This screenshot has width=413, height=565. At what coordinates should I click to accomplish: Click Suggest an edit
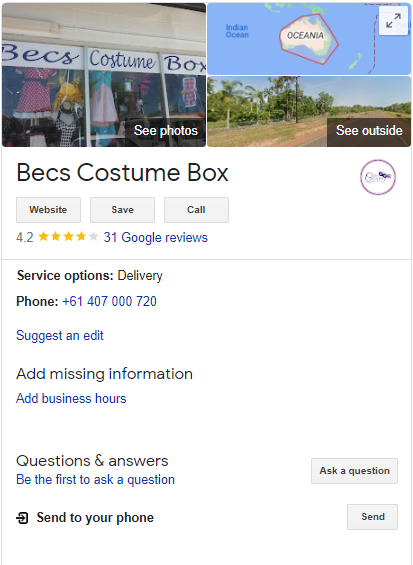click(x=60, y=335)
